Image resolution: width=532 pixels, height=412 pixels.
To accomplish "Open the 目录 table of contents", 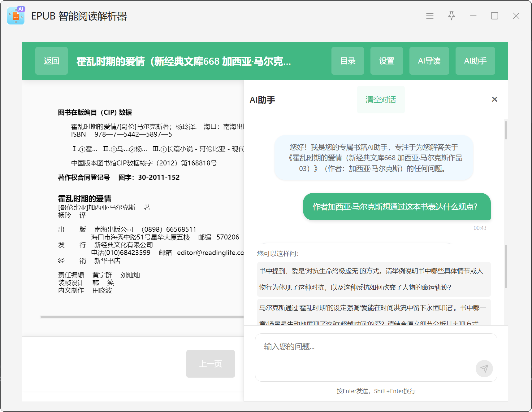I will pyautogui.click(x=348, y=61).
